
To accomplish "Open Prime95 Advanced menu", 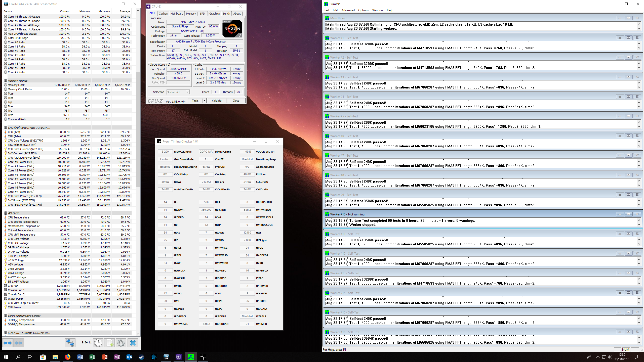I will (x=348, y=10).
